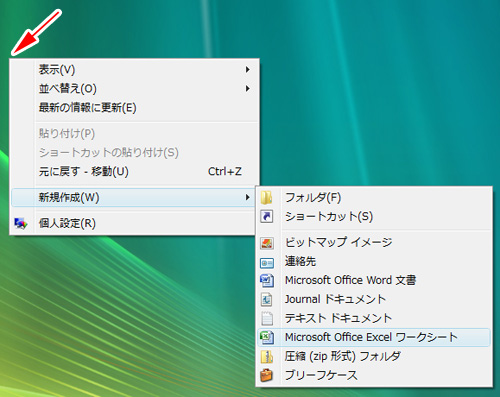The image size is (500, 397).
Task: Click the Journal document icon
Action: (x=267, y=300)
